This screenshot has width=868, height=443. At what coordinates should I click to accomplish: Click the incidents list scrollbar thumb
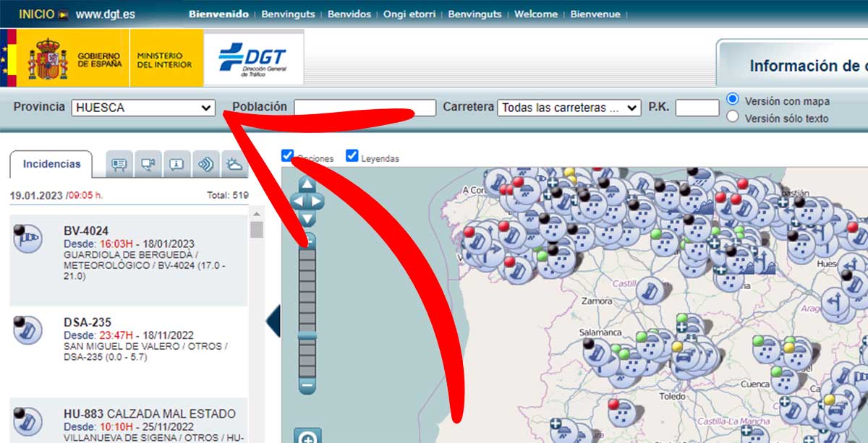coord(257,230)
